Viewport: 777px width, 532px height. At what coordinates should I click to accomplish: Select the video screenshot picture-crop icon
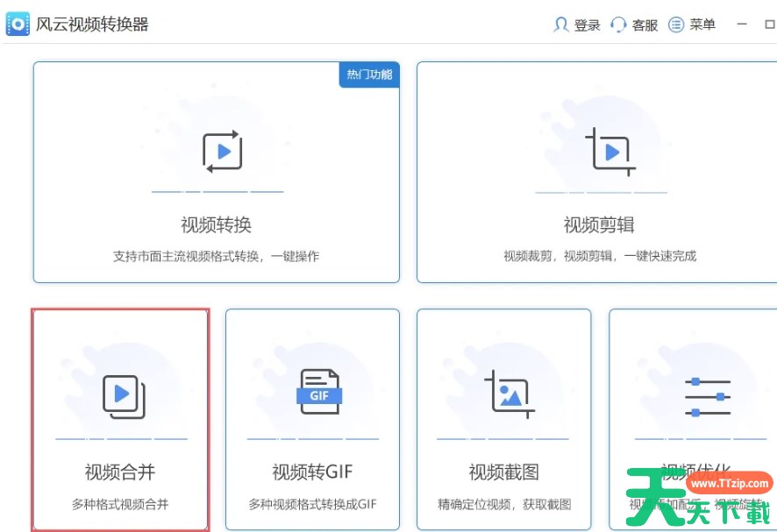pos(509,394)
